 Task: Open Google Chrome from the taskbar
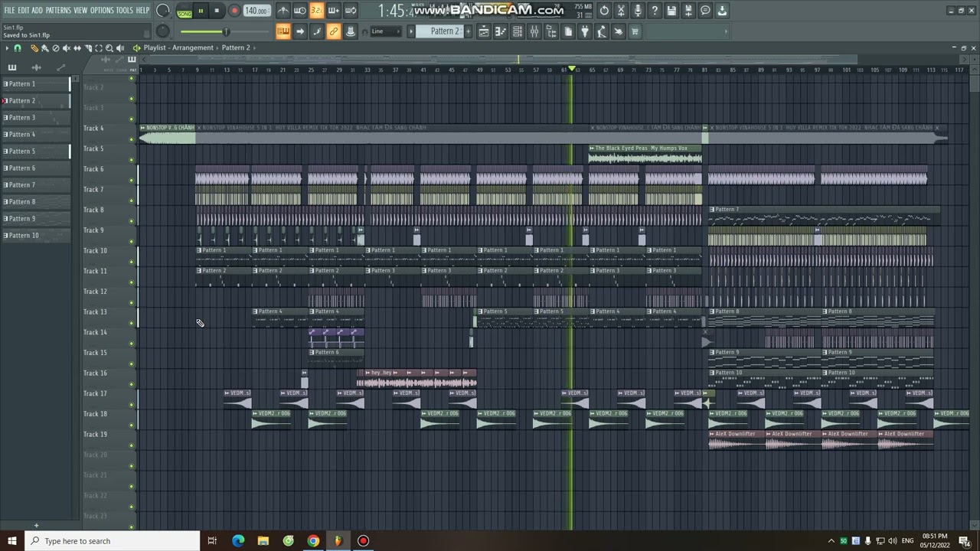coord(313,541)
